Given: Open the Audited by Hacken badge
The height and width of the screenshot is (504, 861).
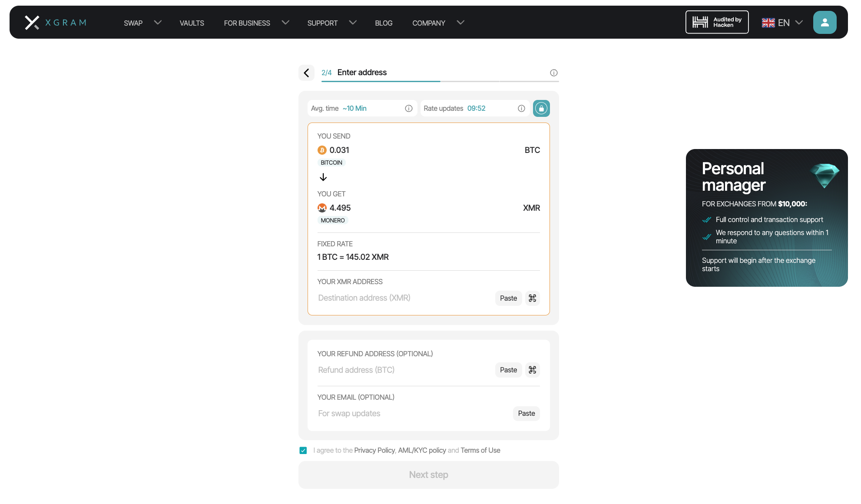Looking at the screenshot, I should pos(717,23).
